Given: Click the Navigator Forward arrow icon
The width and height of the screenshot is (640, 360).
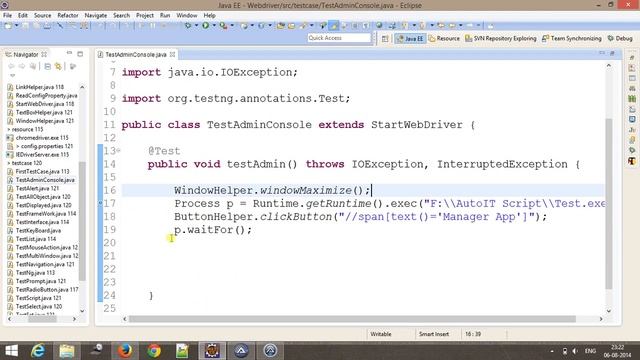Looking at the screenshot, I should tap(22, 66).
